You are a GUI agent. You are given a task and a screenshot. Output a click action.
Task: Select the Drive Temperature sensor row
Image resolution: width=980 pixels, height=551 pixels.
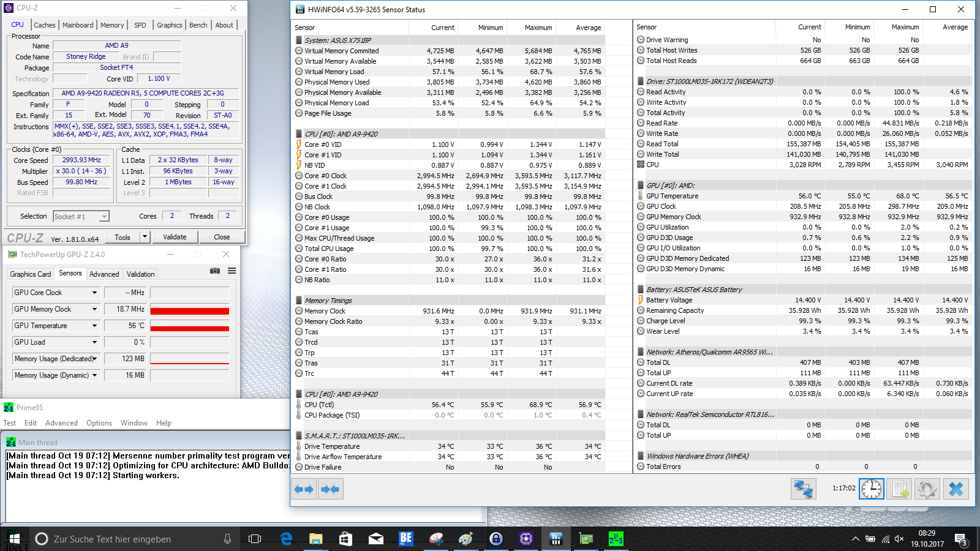(450, 446)
